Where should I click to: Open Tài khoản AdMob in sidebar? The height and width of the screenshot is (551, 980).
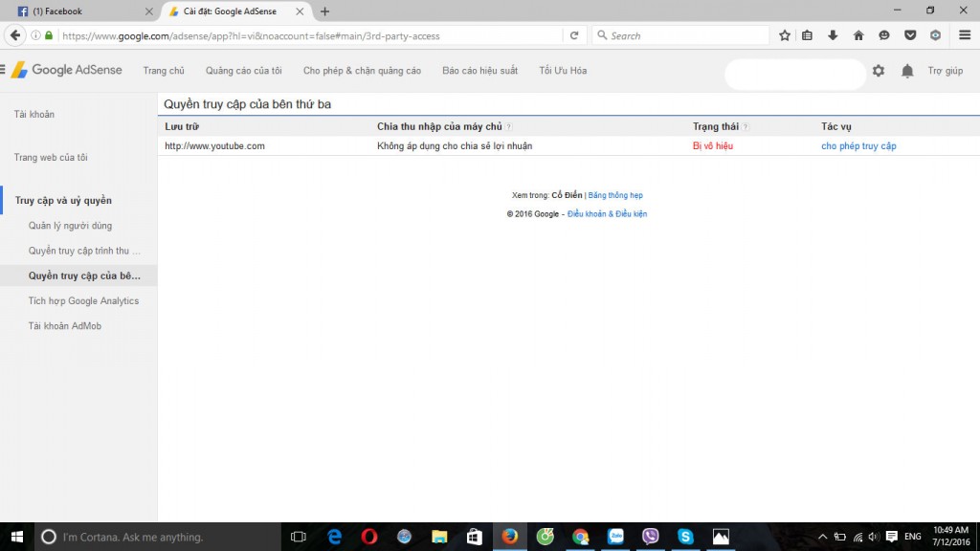click(64, 325)
